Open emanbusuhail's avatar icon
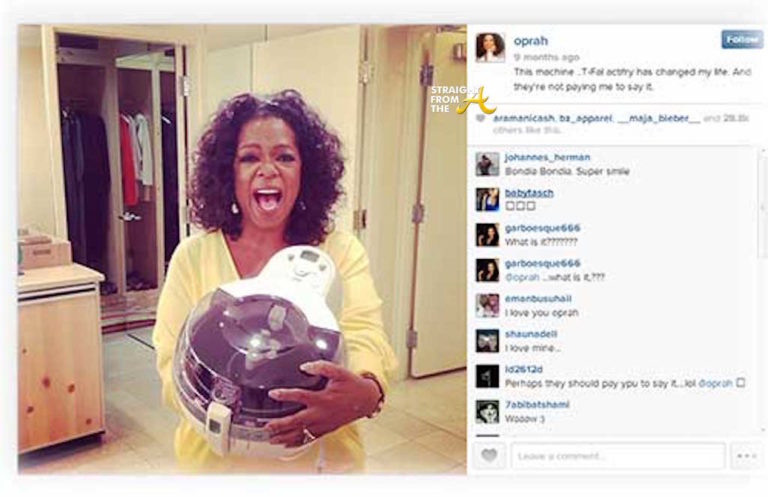The height and width of the screenshot is (497, 768). tap(487, 306)
